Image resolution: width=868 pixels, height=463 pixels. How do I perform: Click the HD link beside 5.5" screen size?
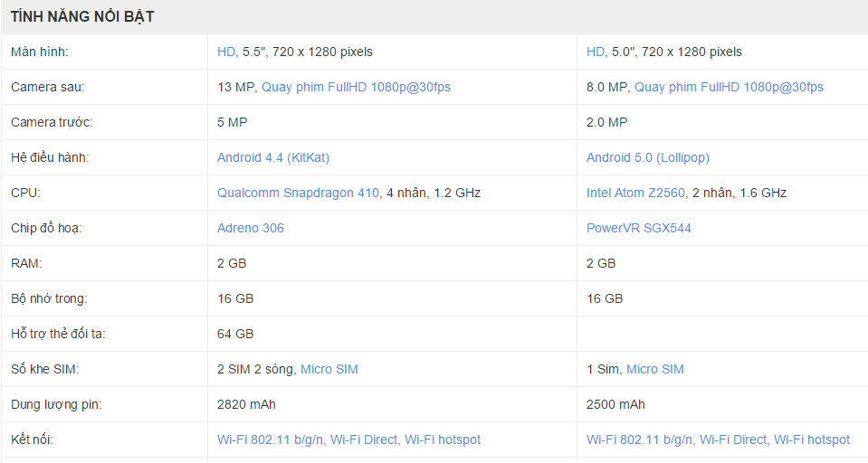[x=226, y=52]
